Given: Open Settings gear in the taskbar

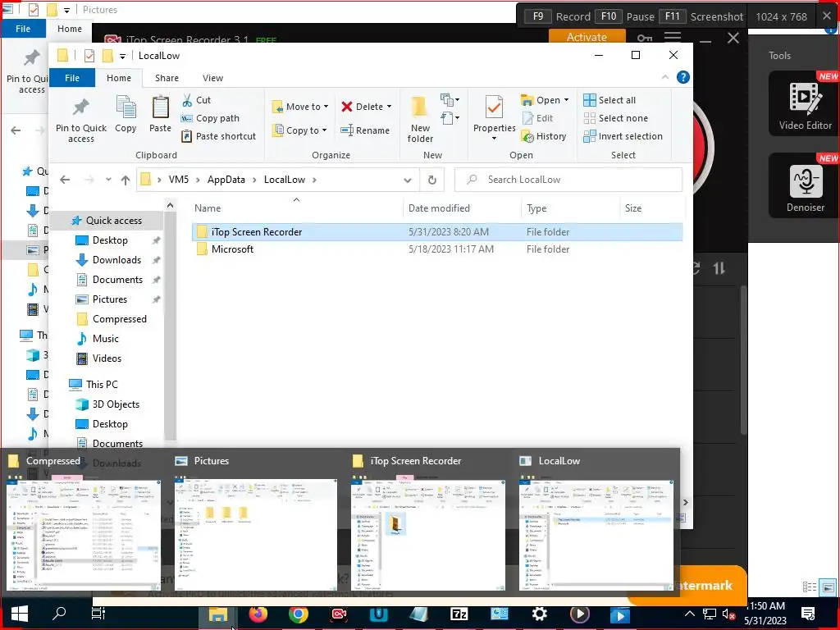Looking at the screenshot, I should [x=540, y=614].
